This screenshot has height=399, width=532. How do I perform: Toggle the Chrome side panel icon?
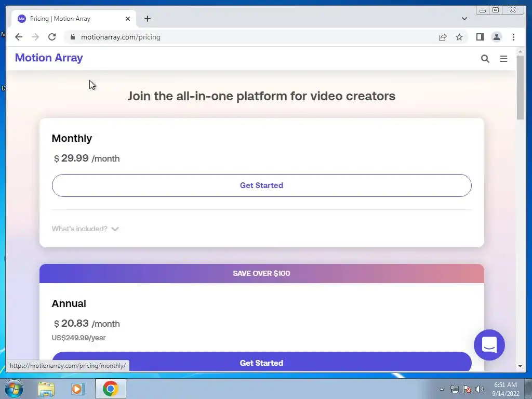click(480, 37)
